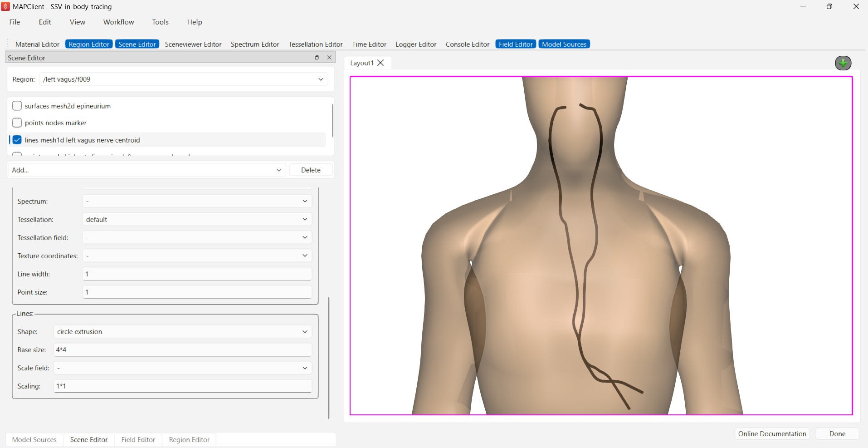Viewport: 868px width, 448px height.
Task: Click the Line width input field
Action: [x=197, y=274]
